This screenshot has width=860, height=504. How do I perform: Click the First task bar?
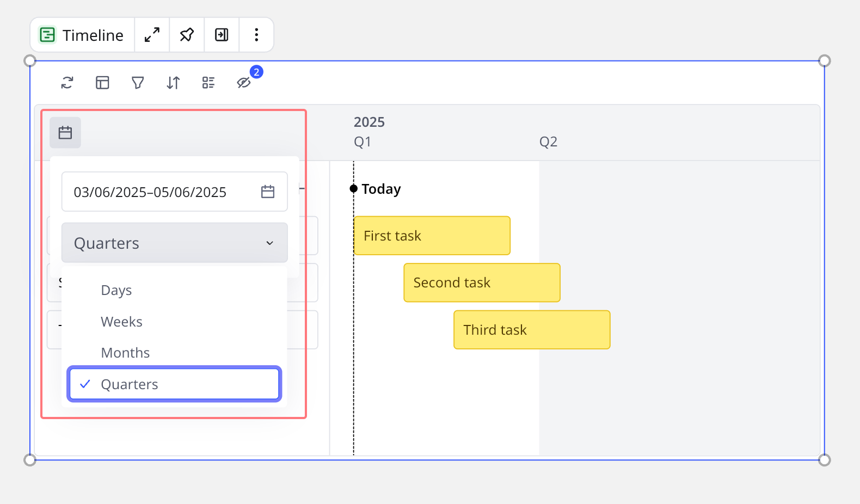[x=432, y=236]
